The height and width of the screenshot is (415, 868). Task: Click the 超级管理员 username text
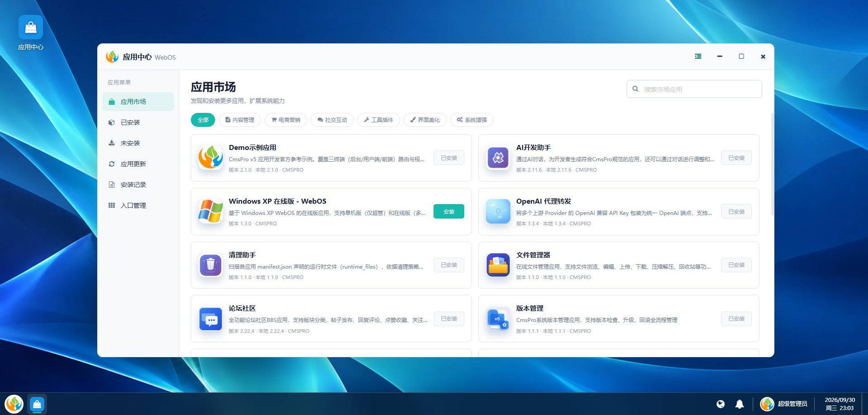(793, 404)
